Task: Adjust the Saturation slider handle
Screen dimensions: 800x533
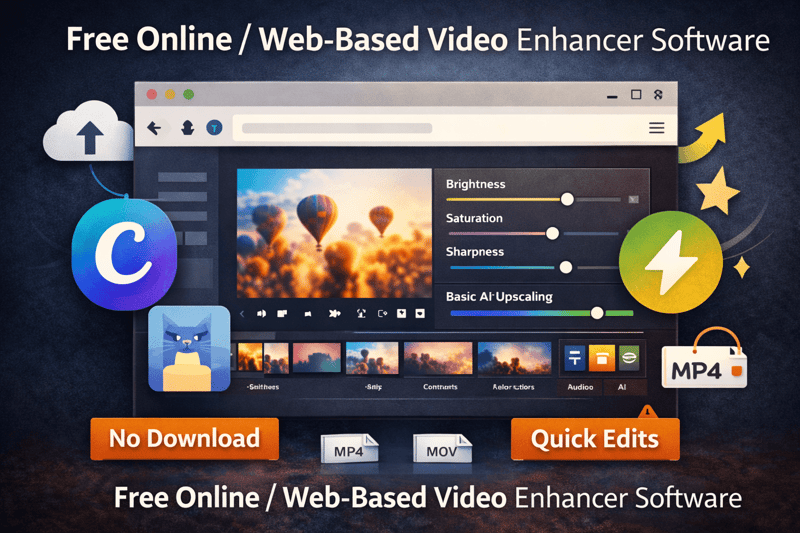Action: tap(552, 234)
